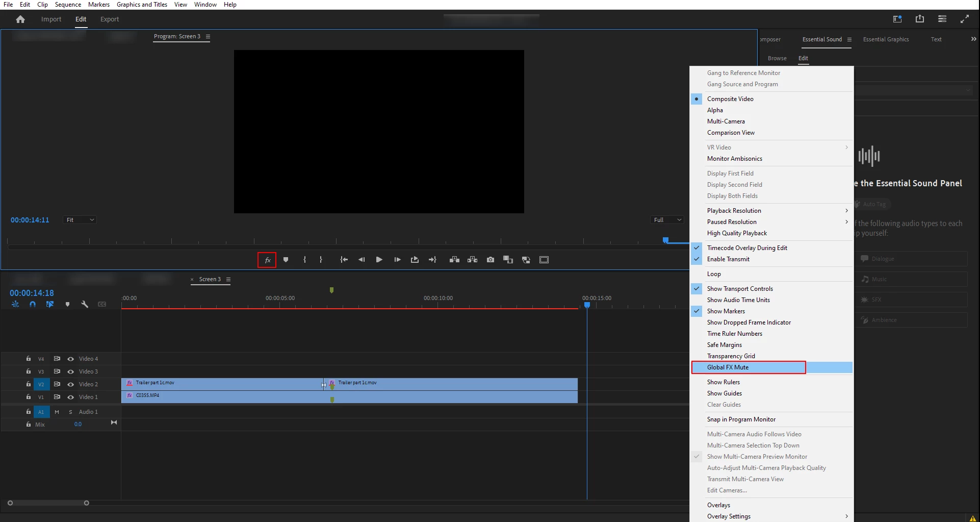Open the Program: Screen 3 panel menu
980x522 pixels.
pos(208,36)
